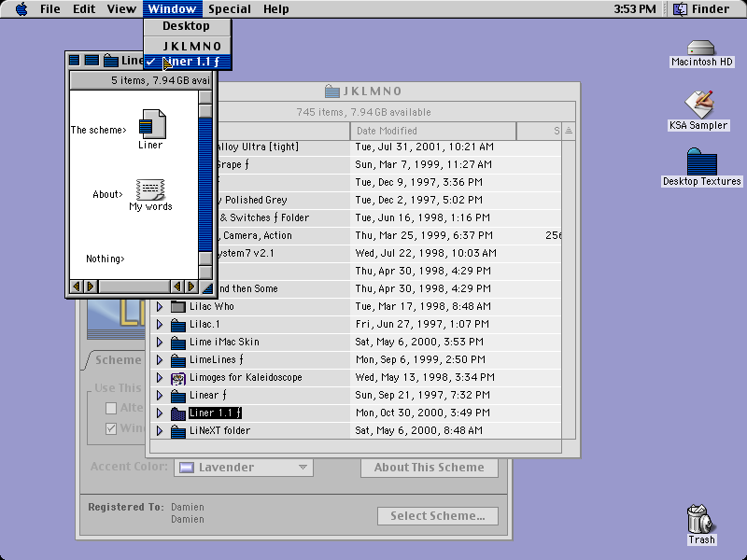Image resolution: width=747 pixels, height=560 pixels.
Task: Toggle the unchecked 'Alte' checkbox in Kaleidoscope
Action: [111, 408]
